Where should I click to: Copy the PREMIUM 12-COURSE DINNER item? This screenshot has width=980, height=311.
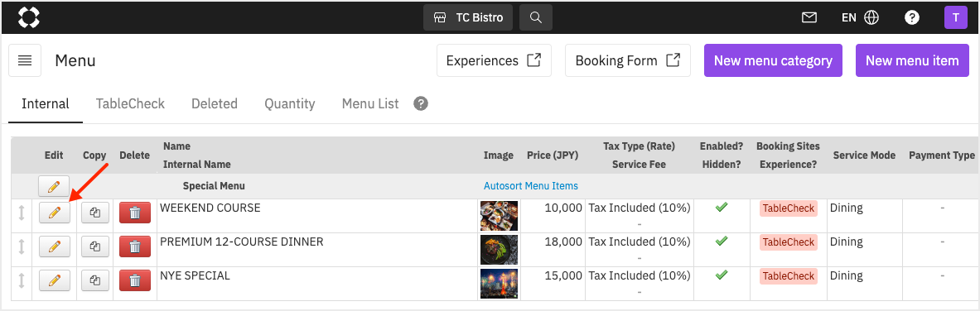95,246
